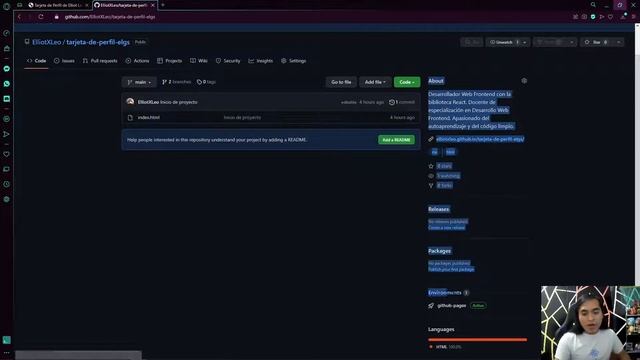Open WhatsApp from the browser sidebar

click(7, 84)
